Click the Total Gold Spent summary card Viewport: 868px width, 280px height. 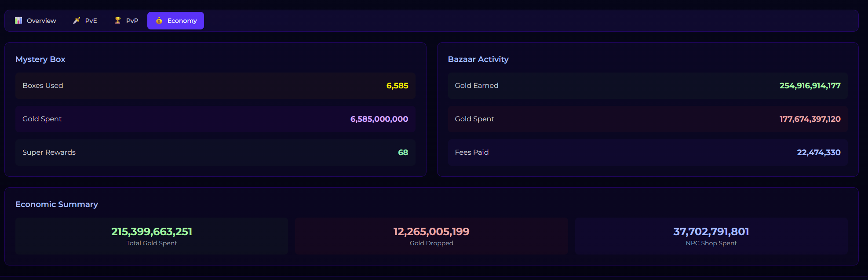click(152, 236)
